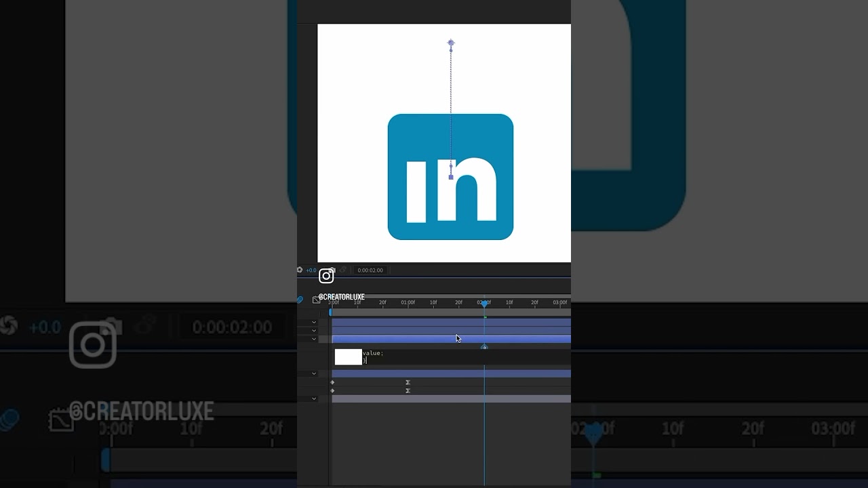Adjust the +0.0 exposure value
This screenshot has height=488, width=868.
tap(311, 270)
